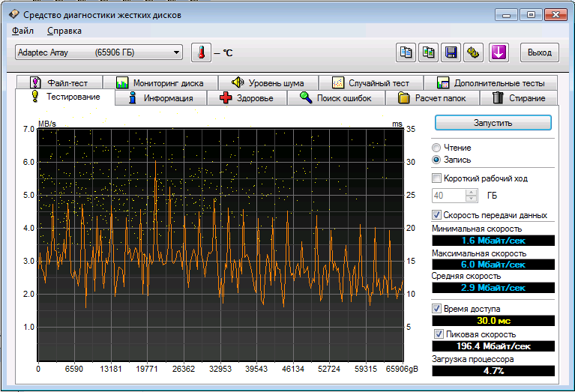Image resolution: width=575 pixels, height=392 pixels.
Task: Click the thermometer temperature icon
Action: coord(201,52)
